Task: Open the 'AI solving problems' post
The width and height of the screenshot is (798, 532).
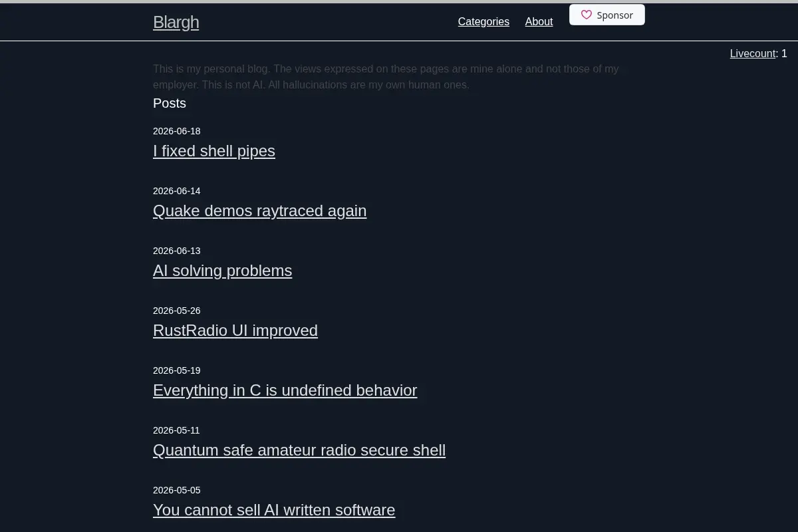Action: click(x=222, y=271)
